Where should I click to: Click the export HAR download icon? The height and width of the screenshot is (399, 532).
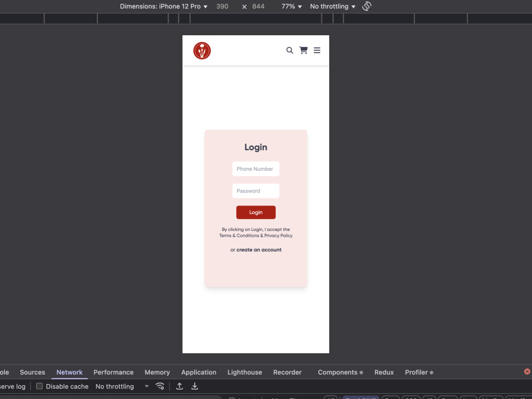tap(194, 386)
